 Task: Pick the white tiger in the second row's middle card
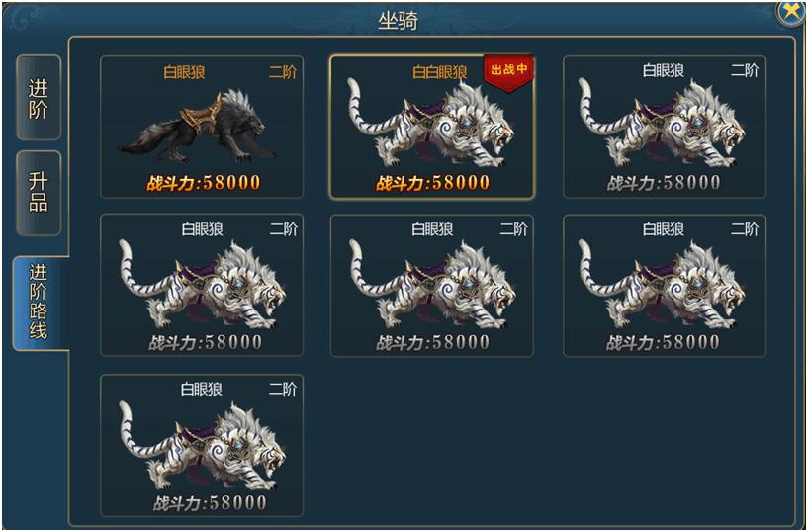point(432,284)
